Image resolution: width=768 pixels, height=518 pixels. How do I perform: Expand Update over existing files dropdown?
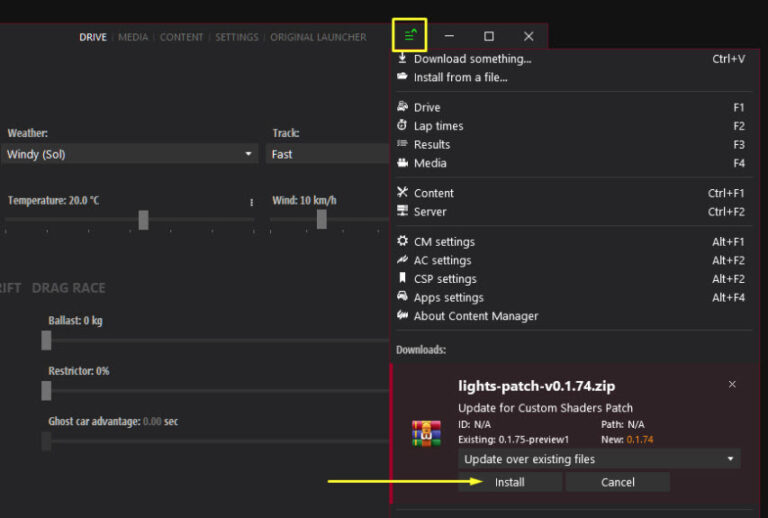pyautogui.click(x=599, y=459)
